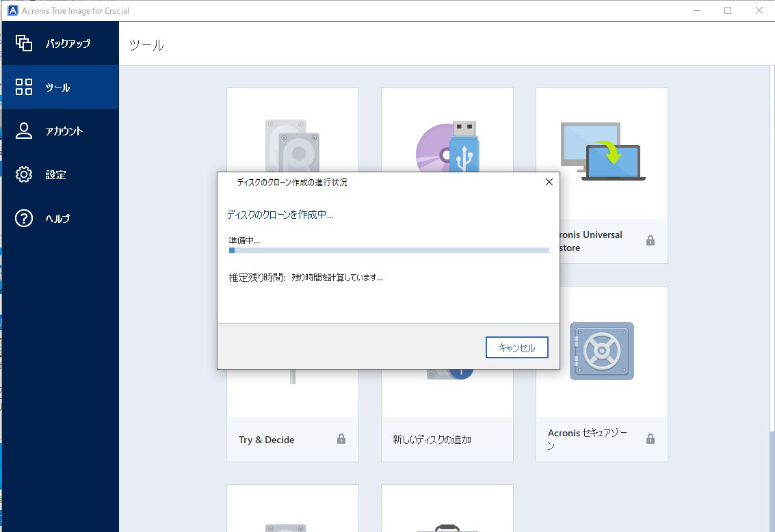This screenshot has width=775, height=532.
Task: Select ツール in the sidebar
Action: click(60, 87)
